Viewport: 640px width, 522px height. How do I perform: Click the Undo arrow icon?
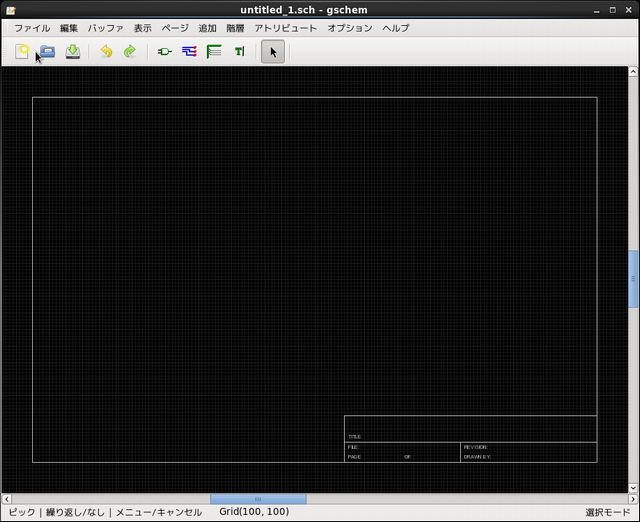pyautogui.click(x=105, y=52)
